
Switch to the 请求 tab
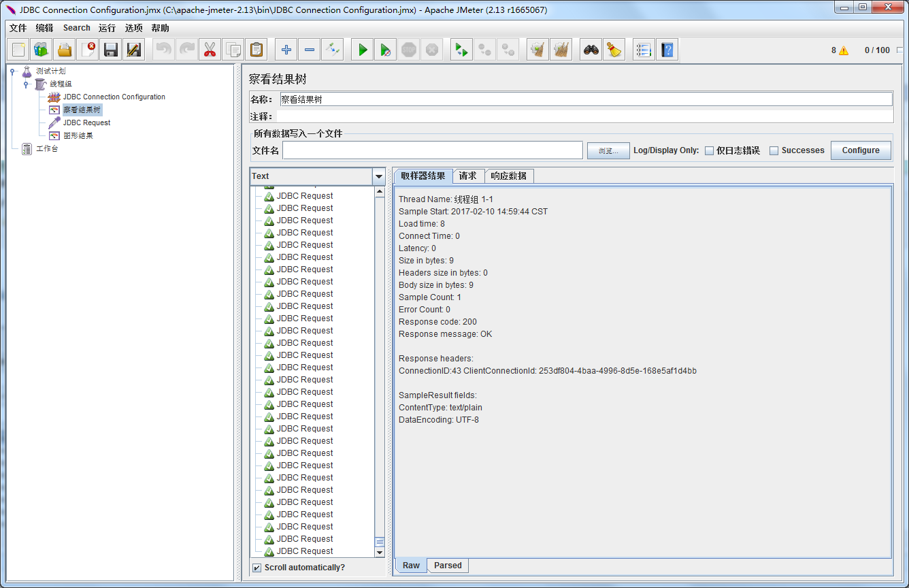click(x=468, y=176)
